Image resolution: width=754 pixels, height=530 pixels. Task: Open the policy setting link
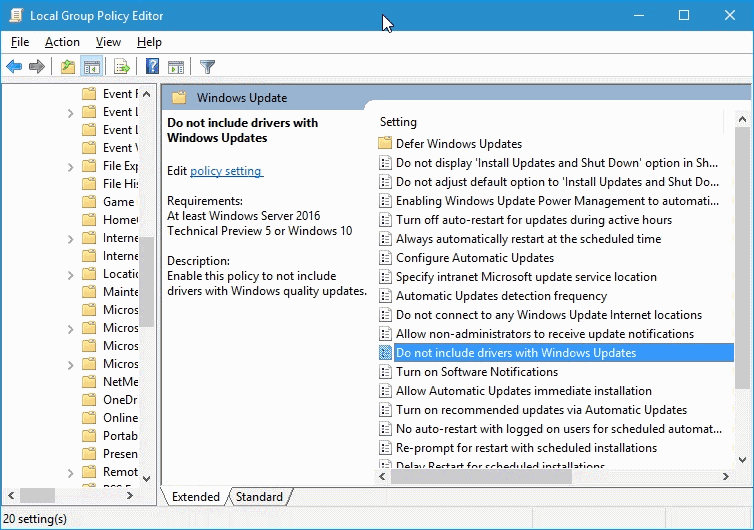pyautogui.click(x=226, y=171)
